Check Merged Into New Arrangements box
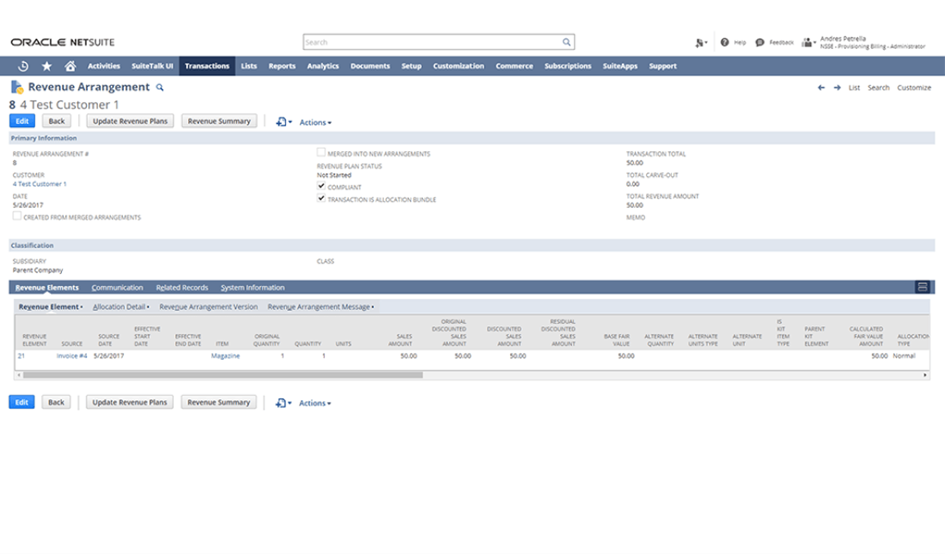 pyautogui.click(x=321, y=153)
